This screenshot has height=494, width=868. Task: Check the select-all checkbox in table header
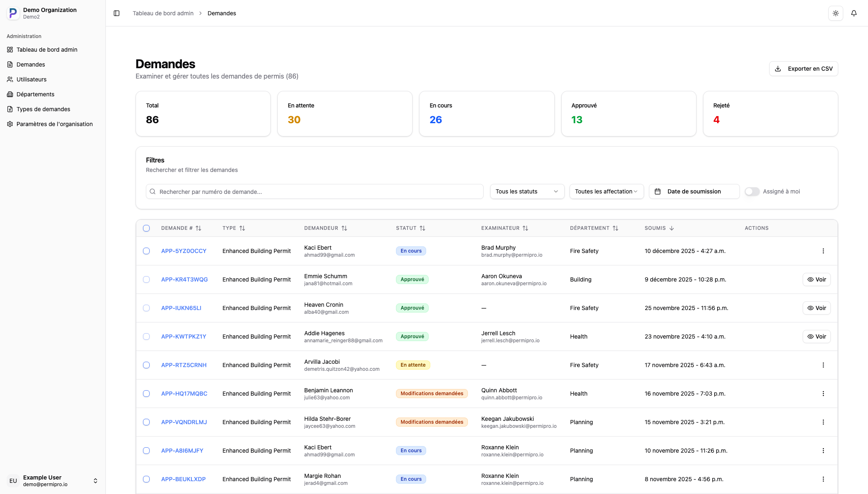click(x=146, y=228)
